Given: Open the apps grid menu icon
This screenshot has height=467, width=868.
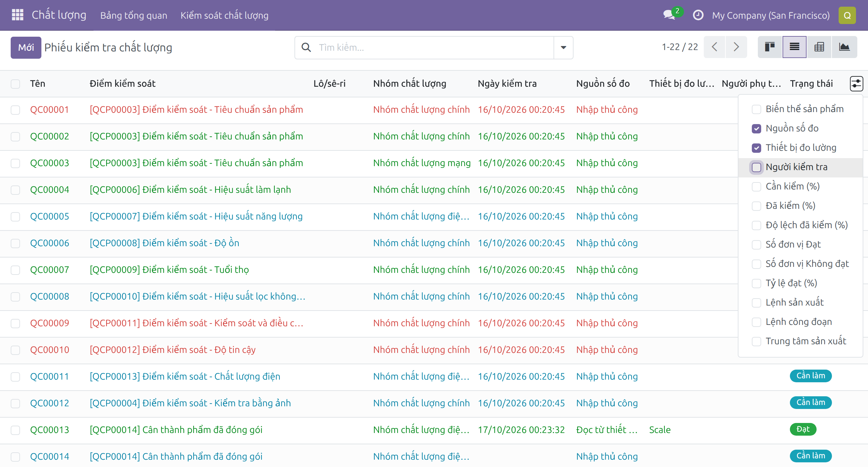Looking at the screenshot, I should [17, 15].
